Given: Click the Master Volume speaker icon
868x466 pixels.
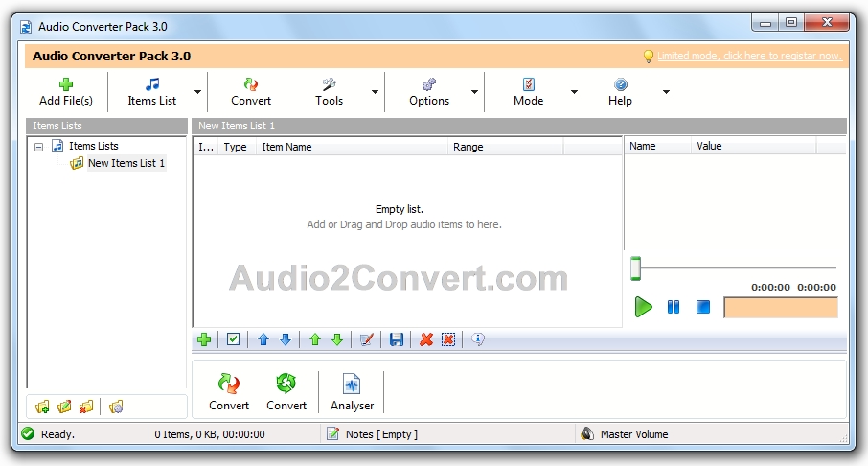Looking at the screenshot, I should (x=587, y=433).
